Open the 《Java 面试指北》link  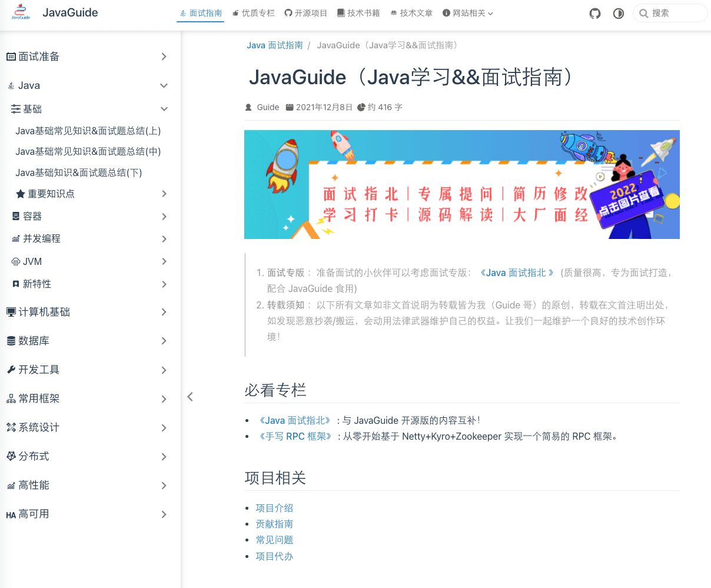(x=294, y=420)
